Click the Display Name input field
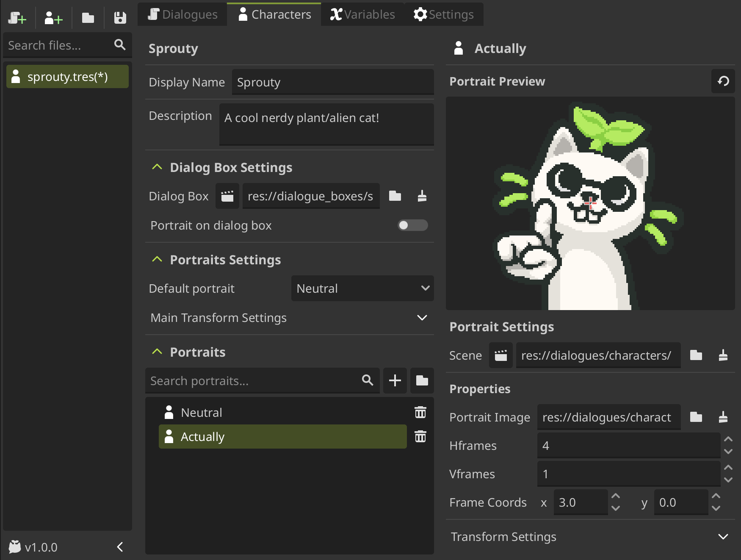This screenshot has width=741, height=560. tap(332, 82)
